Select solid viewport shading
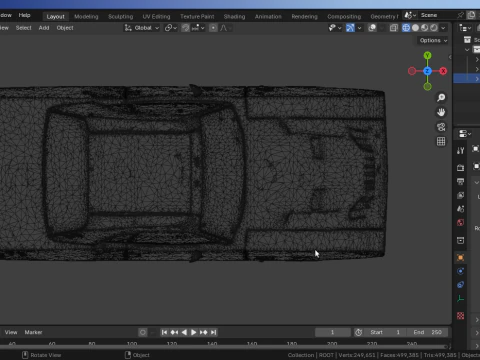Screen dimensions: 480x360 (x=415, y=28)
